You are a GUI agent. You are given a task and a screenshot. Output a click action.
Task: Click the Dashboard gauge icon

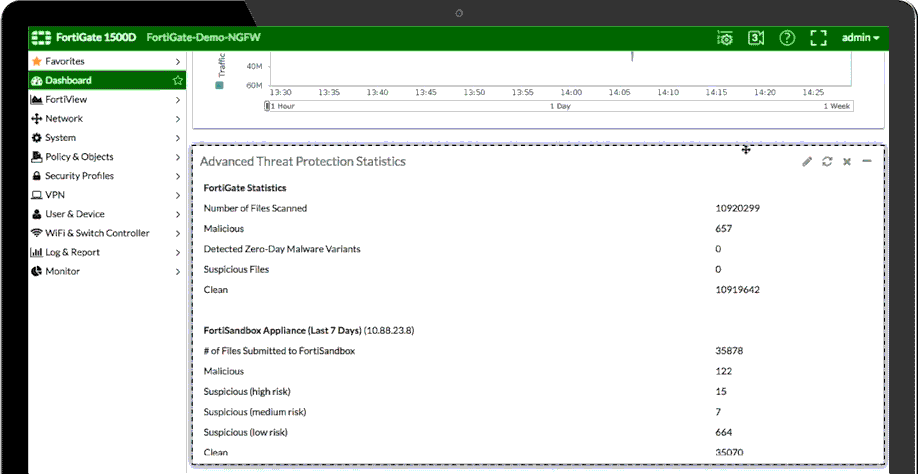(37, 80)
